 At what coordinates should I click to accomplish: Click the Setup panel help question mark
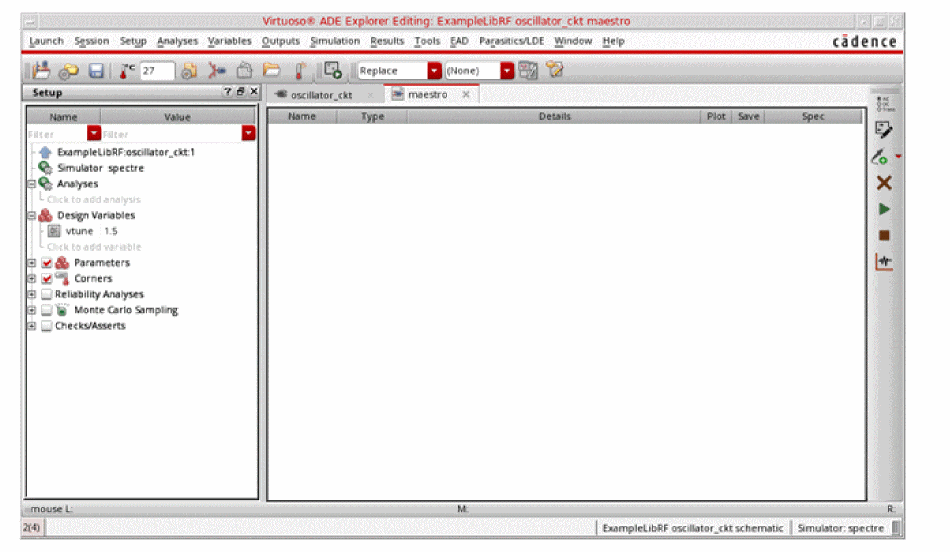click(227, 91)
